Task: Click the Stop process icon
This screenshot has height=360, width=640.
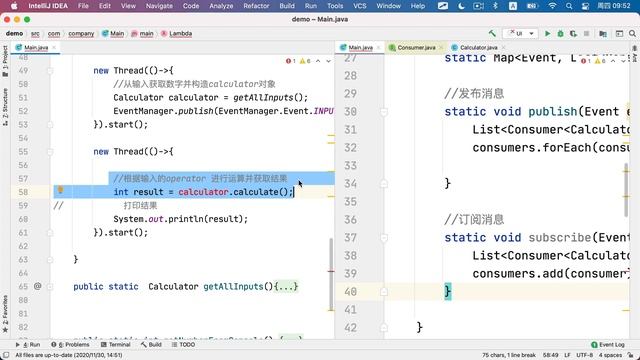Action: [586, 33]
